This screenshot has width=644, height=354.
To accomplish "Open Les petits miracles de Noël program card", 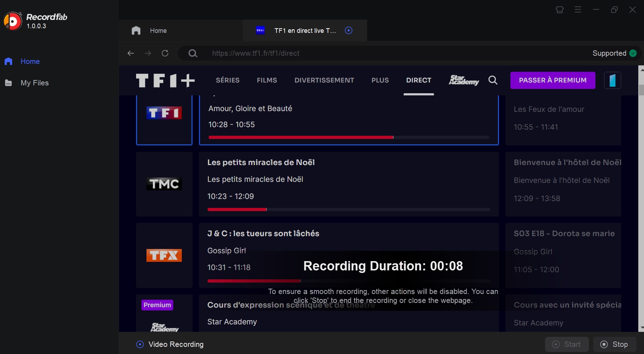I will [x=349, y=184].
